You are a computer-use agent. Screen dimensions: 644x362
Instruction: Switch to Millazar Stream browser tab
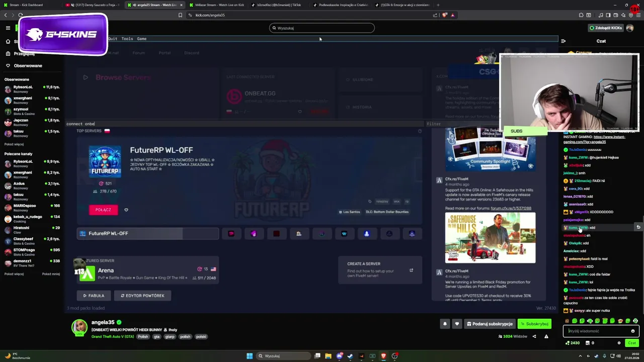(x=216, y=5)
